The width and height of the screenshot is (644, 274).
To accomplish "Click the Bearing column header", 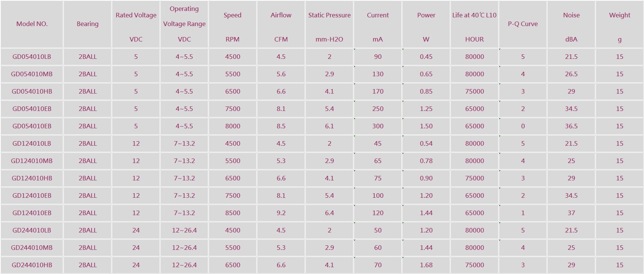I will point(87,24).
